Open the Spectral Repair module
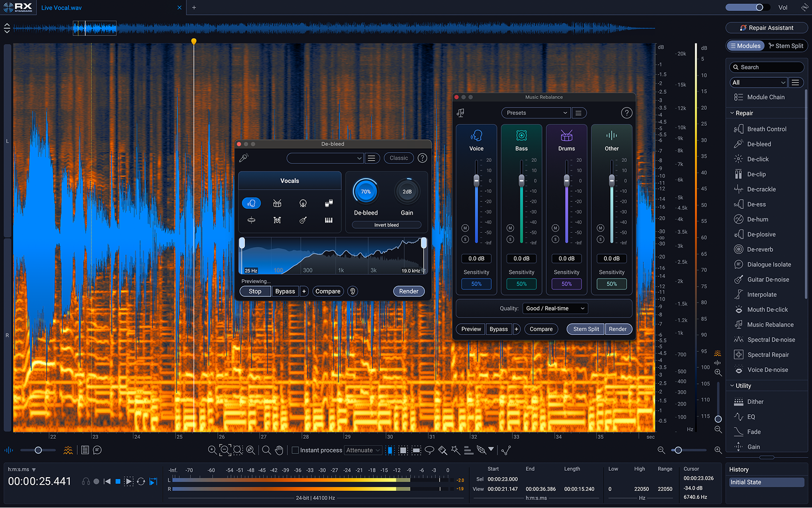Image resolution: width=812 pixels, height=508 pixels. (767, 355)
